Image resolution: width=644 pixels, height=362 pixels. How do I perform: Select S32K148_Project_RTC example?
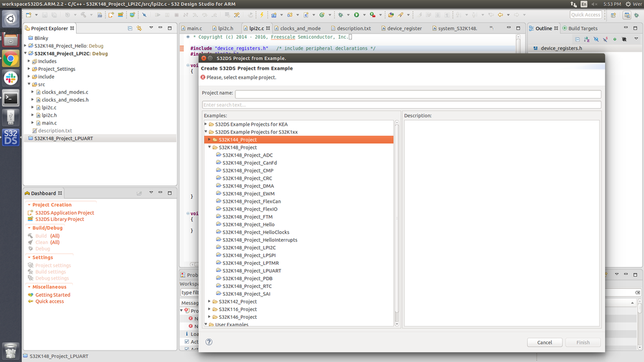(x=247, y=286)
